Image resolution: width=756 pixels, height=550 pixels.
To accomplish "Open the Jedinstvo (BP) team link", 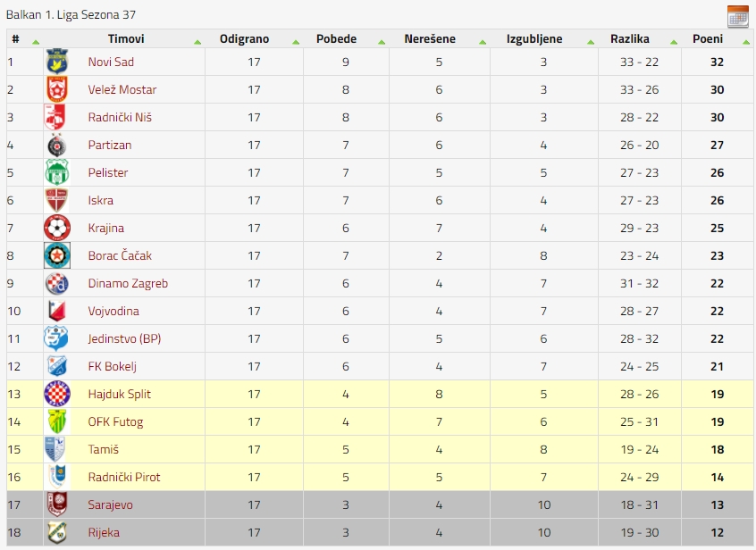I will [x=124, y=339].
